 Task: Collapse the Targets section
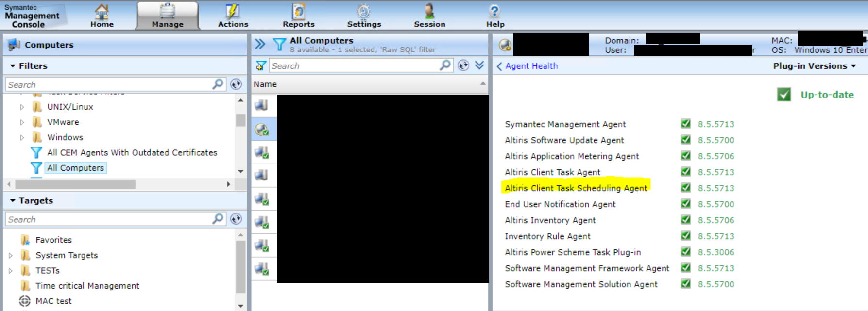[13, 200]
